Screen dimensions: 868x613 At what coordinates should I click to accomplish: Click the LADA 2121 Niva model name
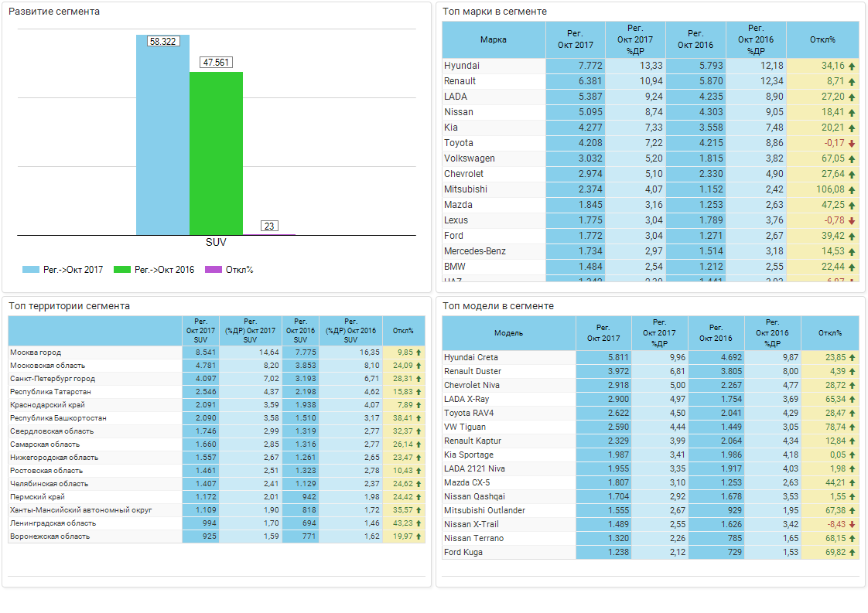point(474,469)
